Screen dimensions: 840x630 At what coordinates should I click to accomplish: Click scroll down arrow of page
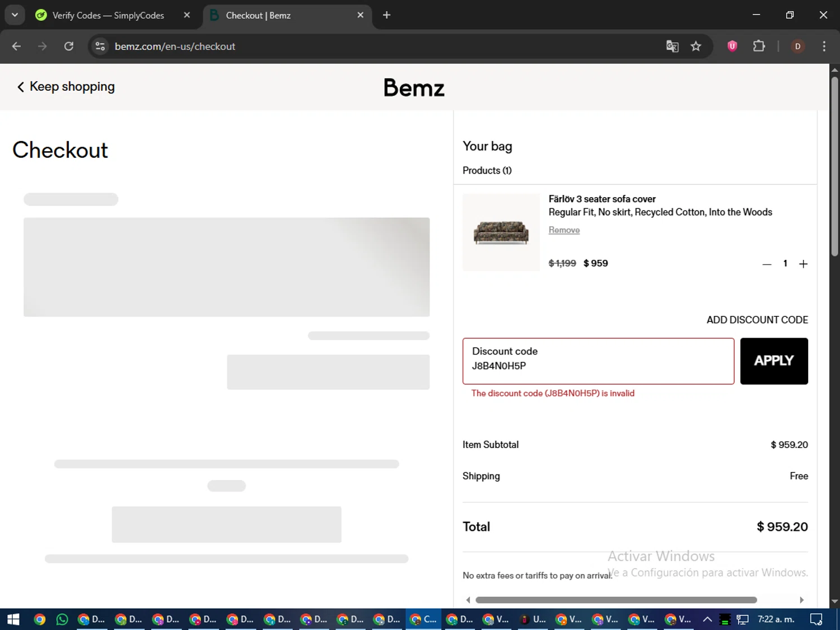(834, 601)
